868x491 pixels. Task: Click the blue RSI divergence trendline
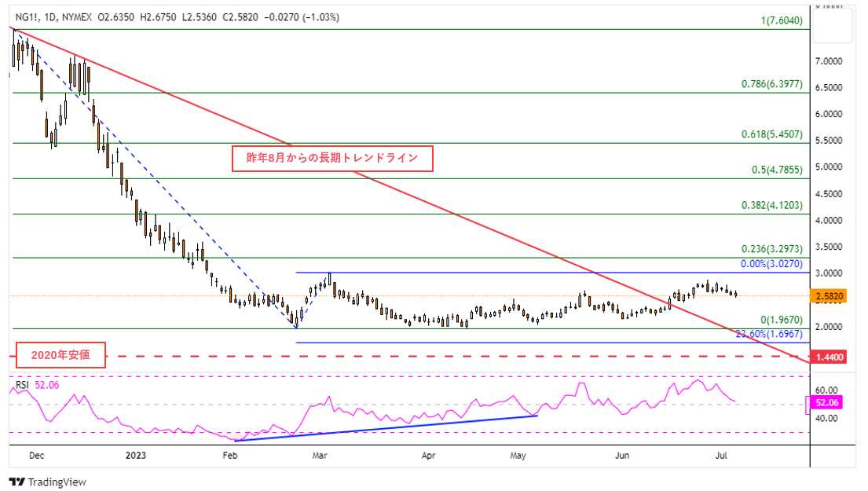(x=386, y=428)
